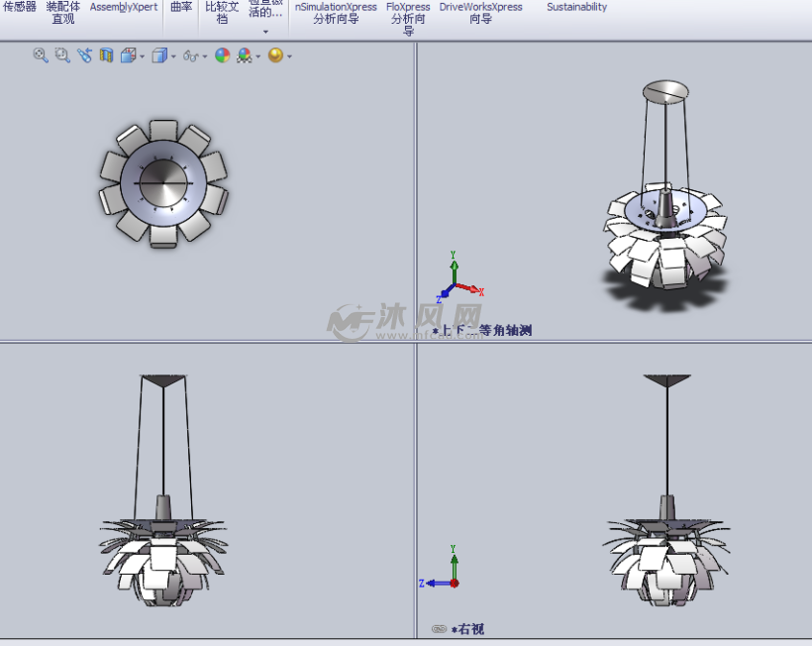Click the link icon beside 右视 label
This screenshot has width=812, height=646.
[x=439, y=629]
